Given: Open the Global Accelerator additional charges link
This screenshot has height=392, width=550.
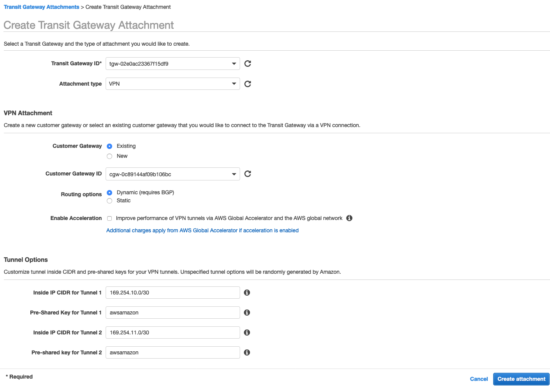Looking at the screenshot, I should pyautogui.click(x=202, y=230).
